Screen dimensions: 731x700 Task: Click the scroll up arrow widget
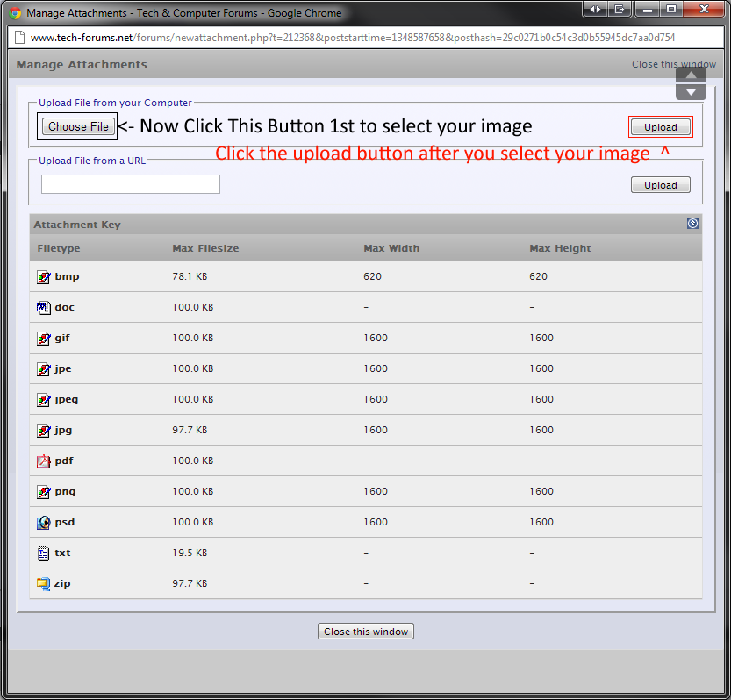pos(691,75)
